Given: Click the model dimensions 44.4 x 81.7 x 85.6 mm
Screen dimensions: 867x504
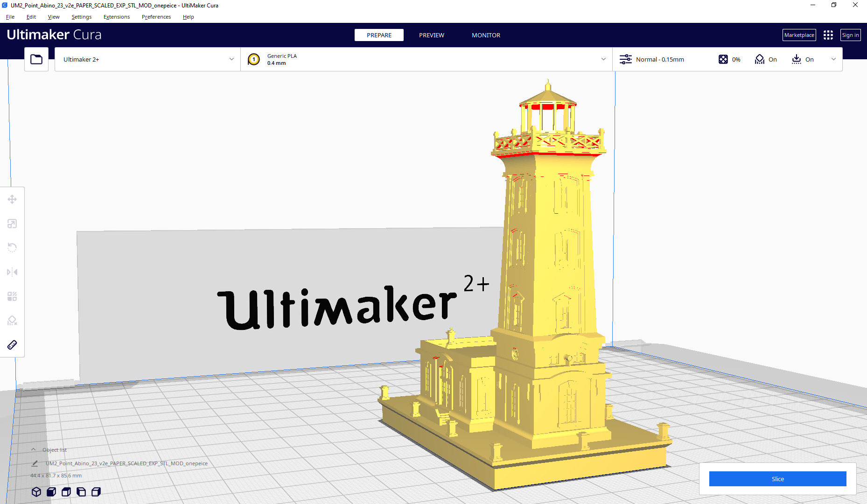Looking at the screenshot, I should coord(56,476).
